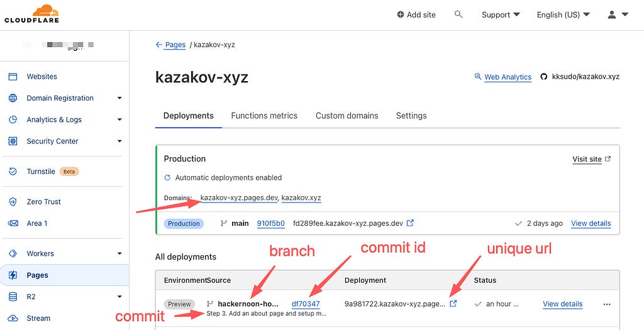Open the Support dropdown

[501, 15]
